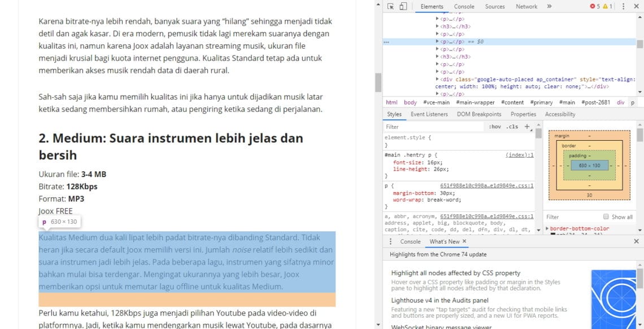
Task: Open the DevTools three-dot customize menu
Action: click(623, 6)
